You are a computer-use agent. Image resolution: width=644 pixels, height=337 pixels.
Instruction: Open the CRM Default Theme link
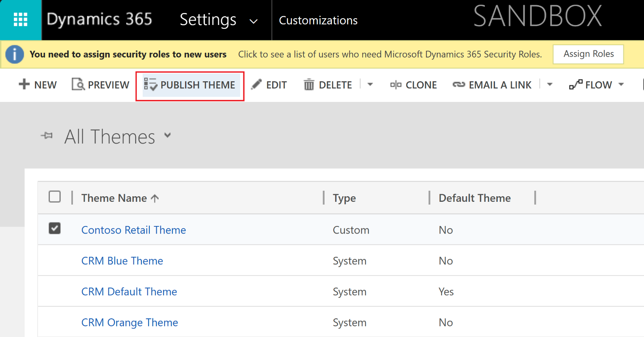(129, 292)
